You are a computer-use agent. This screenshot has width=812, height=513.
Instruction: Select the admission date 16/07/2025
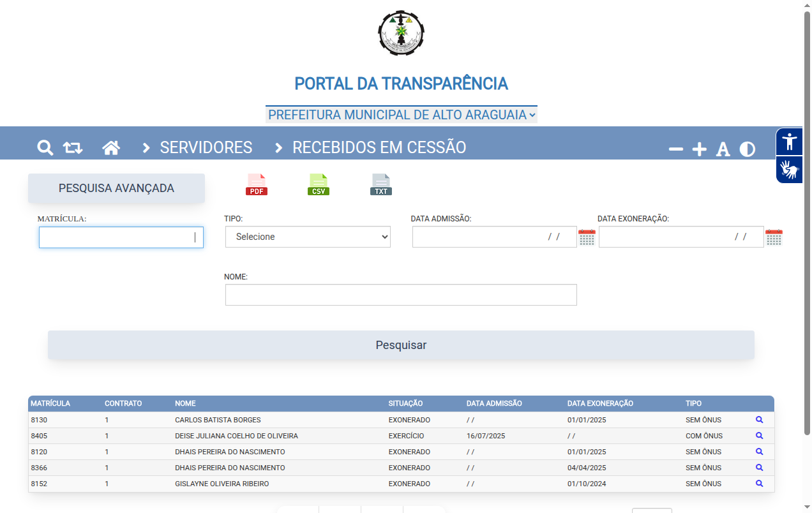pyautogui.click(x=486, y=436)
